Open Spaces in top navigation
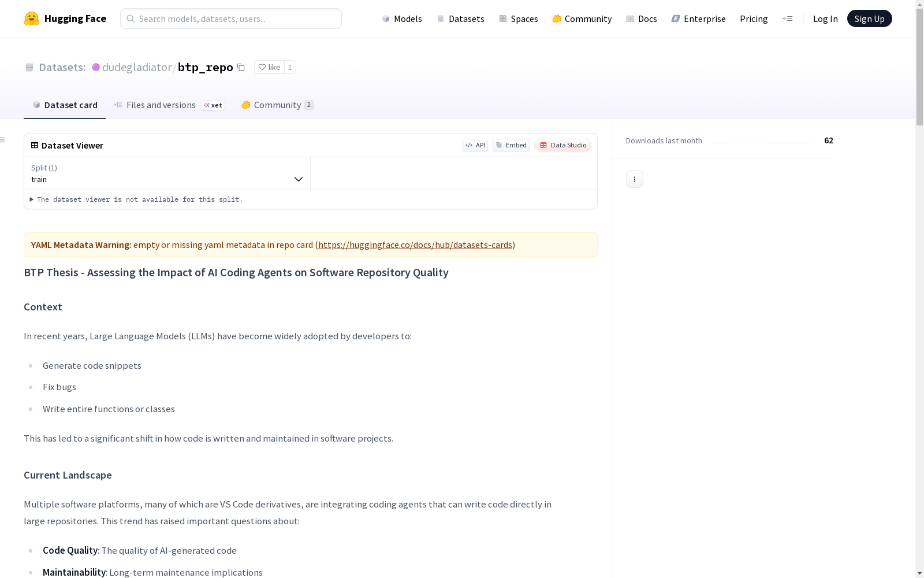Image resolution: width=924 pixels, height=578 pixels. tap(518, 18)
